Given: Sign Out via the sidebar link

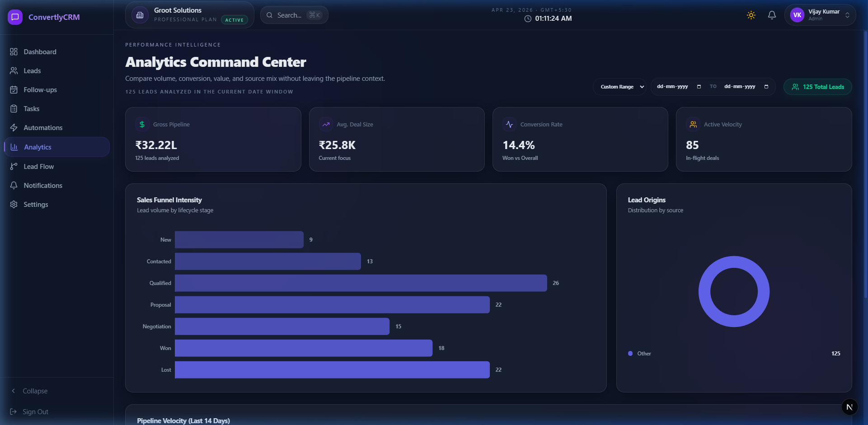Looking at the screenshot, I should coord(35,411).
